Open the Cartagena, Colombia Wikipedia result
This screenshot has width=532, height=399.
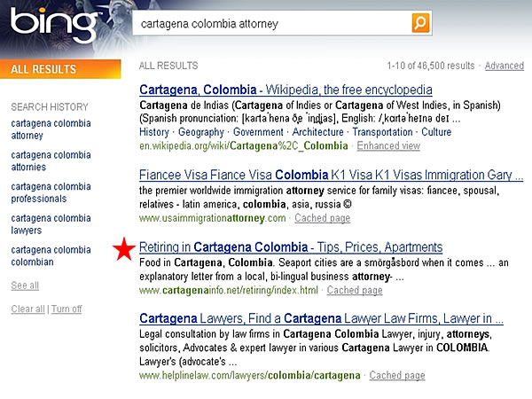(x=286, y=90)
